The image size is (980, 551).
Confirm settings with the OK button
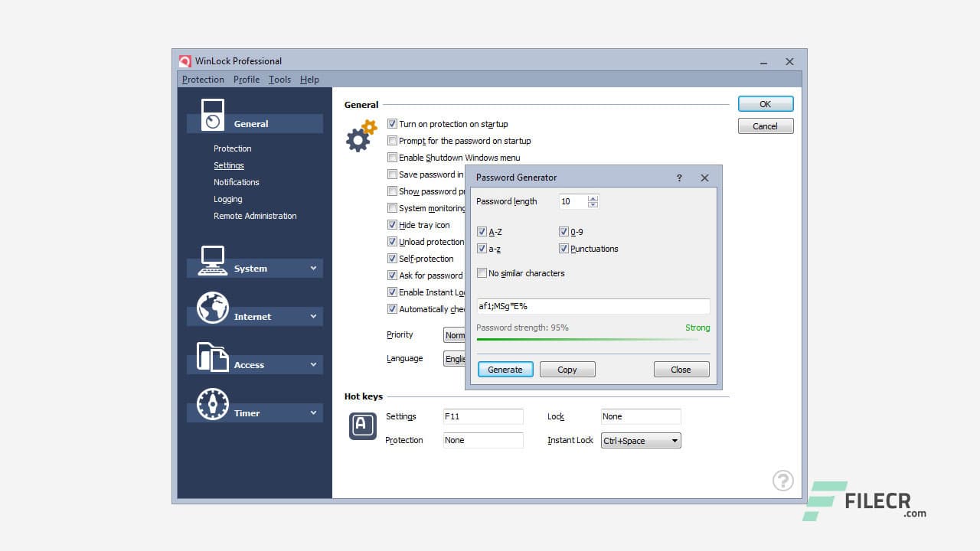[765, 103]
